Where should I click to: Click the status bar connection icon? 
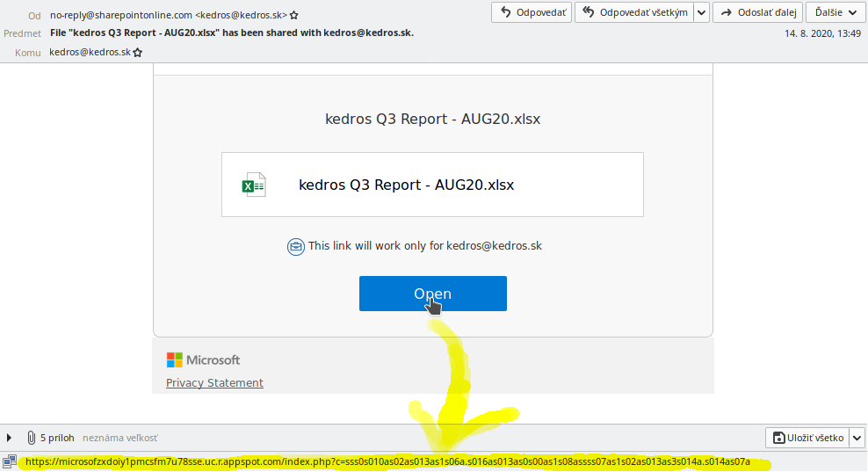pyautogui.click(x=10, y=461)
